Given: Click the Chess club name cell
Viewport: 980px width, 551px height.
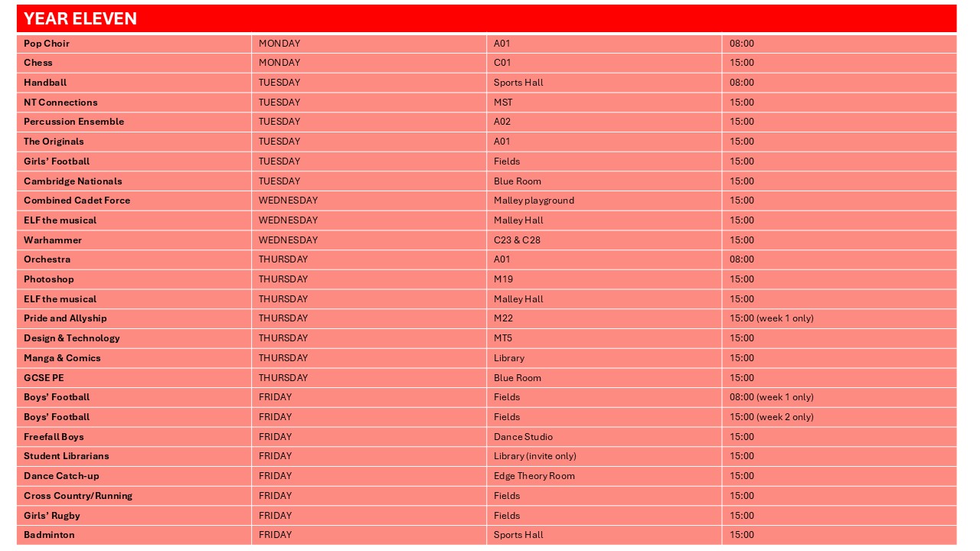Looking at the screenshot, I should pyautogui.click(x=38, y=63).
